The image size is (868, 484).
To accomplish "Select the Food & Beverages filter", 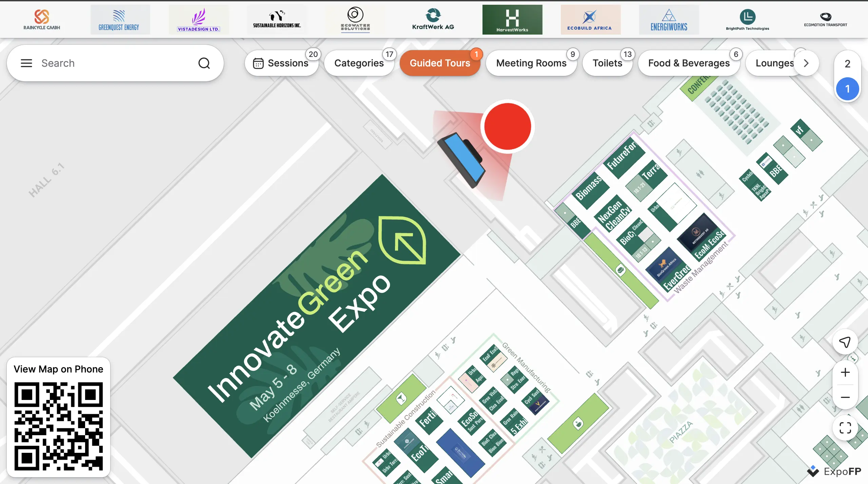I will (689, 63).
